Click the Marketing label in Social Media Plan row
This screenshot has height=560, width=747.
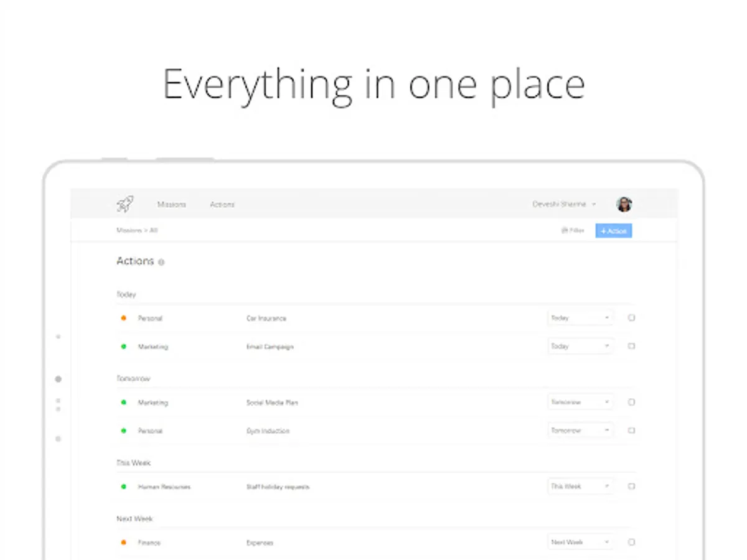(153, 403)
